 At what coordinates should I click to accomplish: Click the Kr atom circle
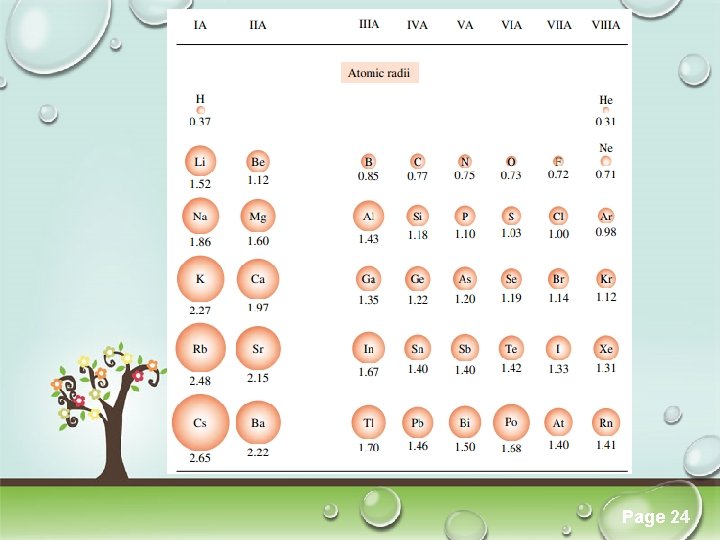pyautogui.click(x=606, y=279)
